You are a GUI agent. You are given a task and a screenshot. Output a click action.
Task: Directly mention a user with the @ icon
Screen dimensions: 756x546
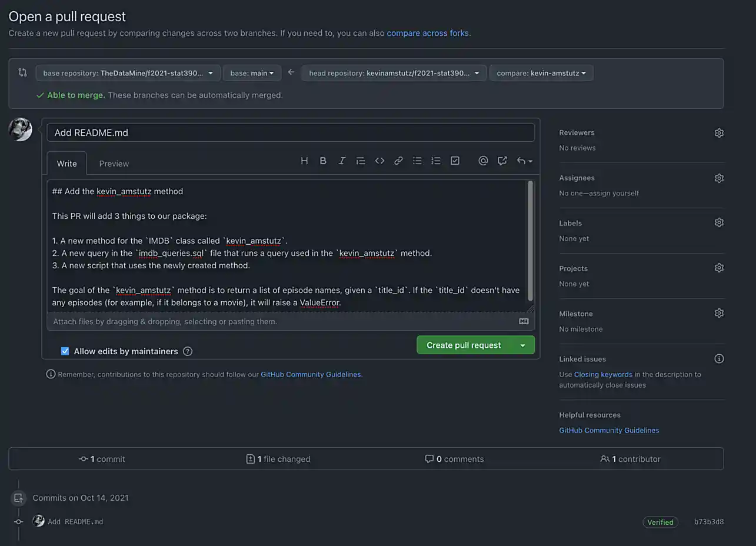(483, 160)
